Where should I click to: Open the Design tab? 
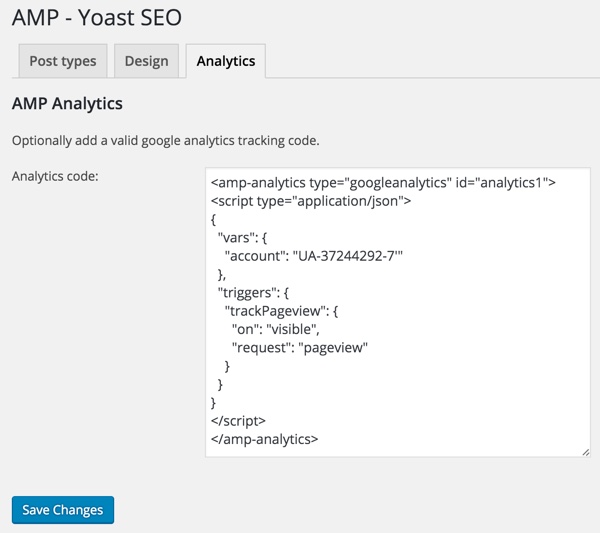pyautogui.click(x=146, y=61)
